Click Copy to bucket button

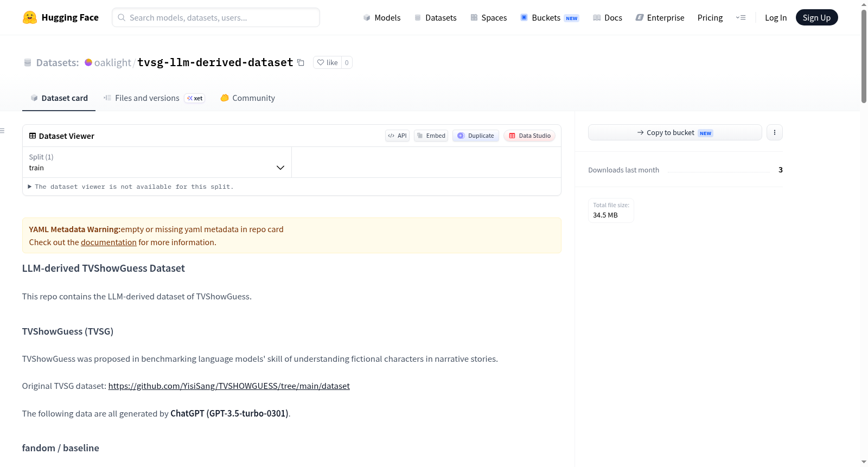675,132
